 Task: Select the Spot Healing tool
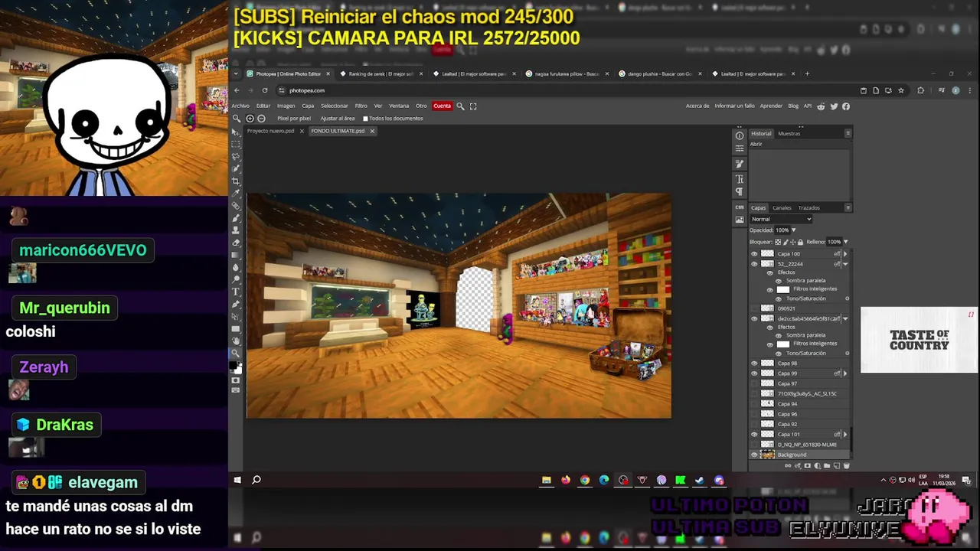pos(236,205)
